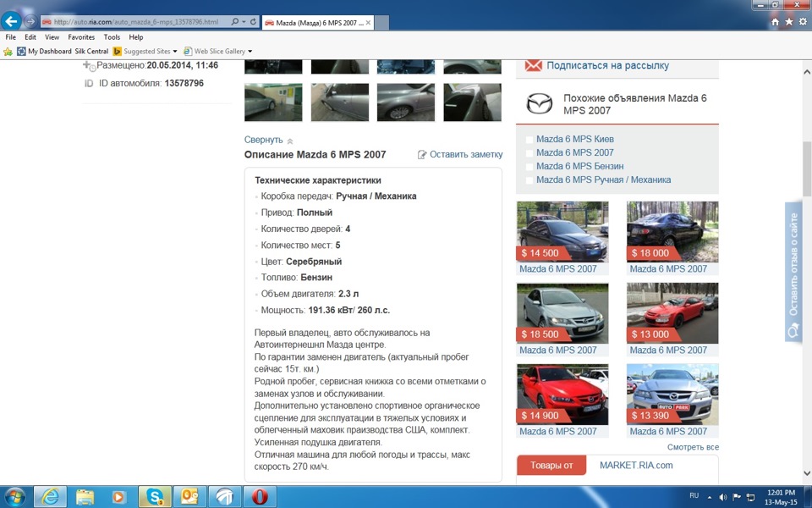Open address bar autocomplete dropdown arrow
The image size is (812, 508).
coord(244,22)
